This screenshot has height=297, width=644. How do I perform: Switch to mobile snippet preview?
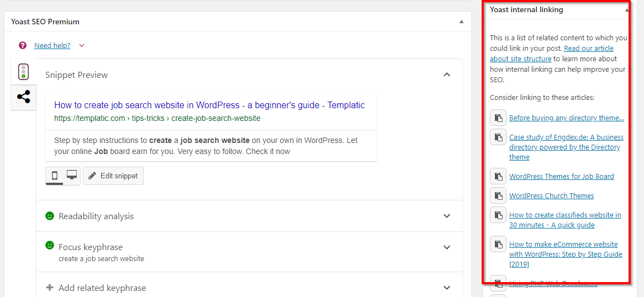coord(54,176)
